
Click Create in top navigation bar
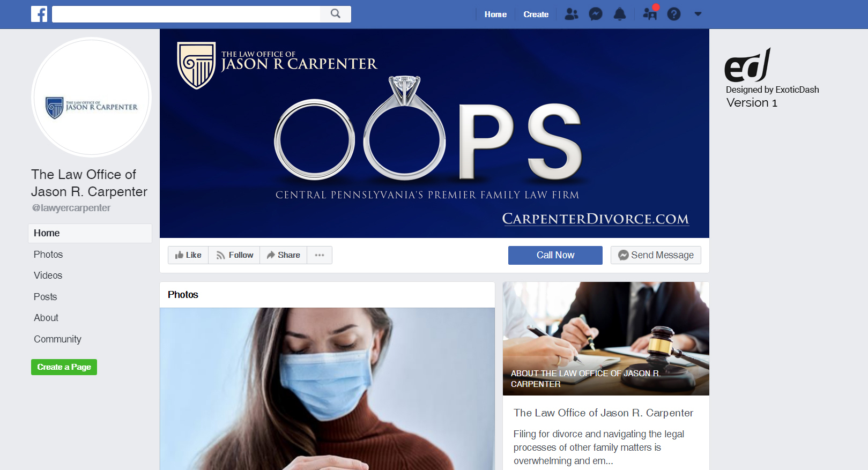(x=536, y=14)
